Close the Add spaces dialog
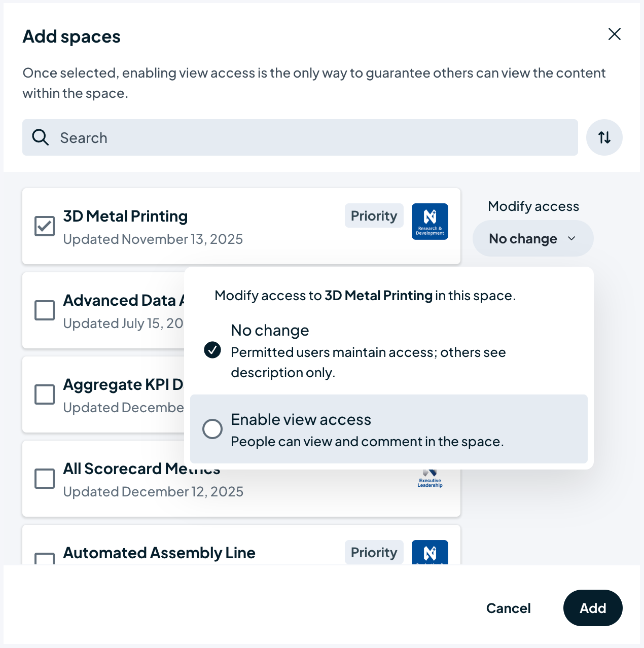The width and height of the screenshot is (644, 648). point(614,34)
